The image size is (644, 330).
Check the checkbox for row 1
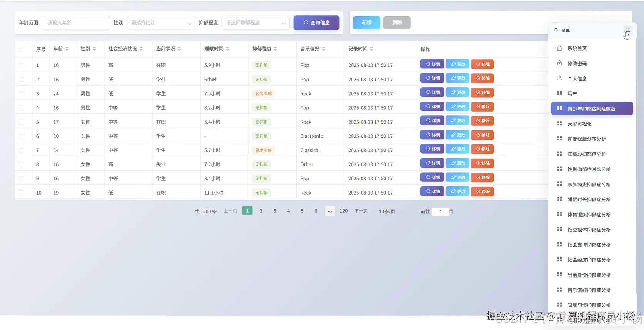[22, 65]
